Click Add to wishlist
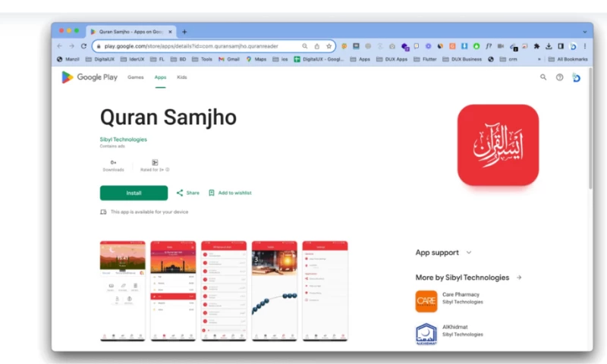The image size is (607, 364). [x=231, y=193]
